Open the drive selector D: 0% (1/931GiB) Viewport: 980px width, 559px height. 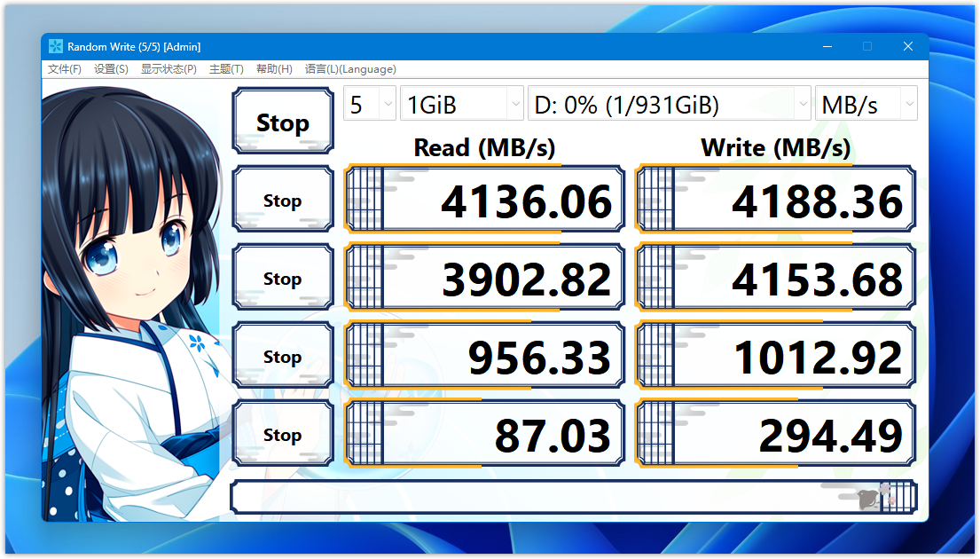pyautogui.click(x=669, y=105)
